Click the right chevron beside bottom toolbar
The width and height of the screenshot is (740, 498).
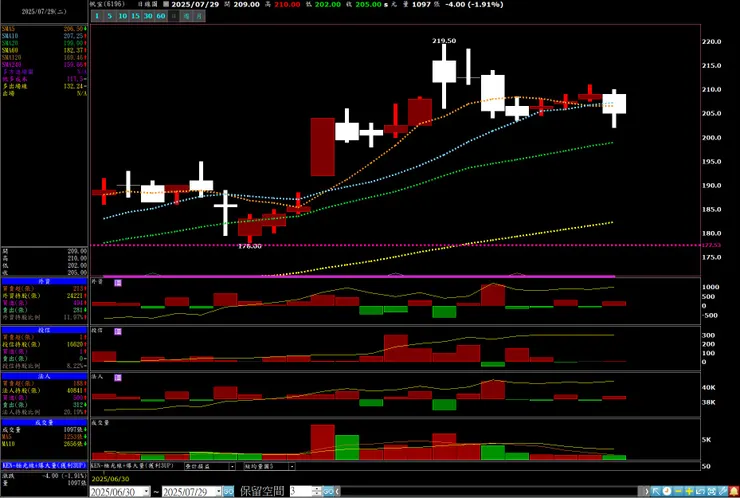click(646, 491)
